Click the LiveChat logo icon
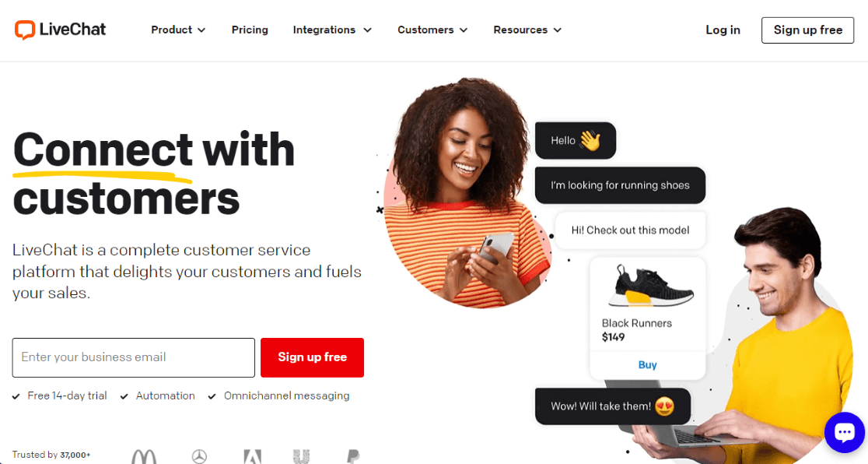The width and height of the screenshot is (868, 464). [25, 30]
